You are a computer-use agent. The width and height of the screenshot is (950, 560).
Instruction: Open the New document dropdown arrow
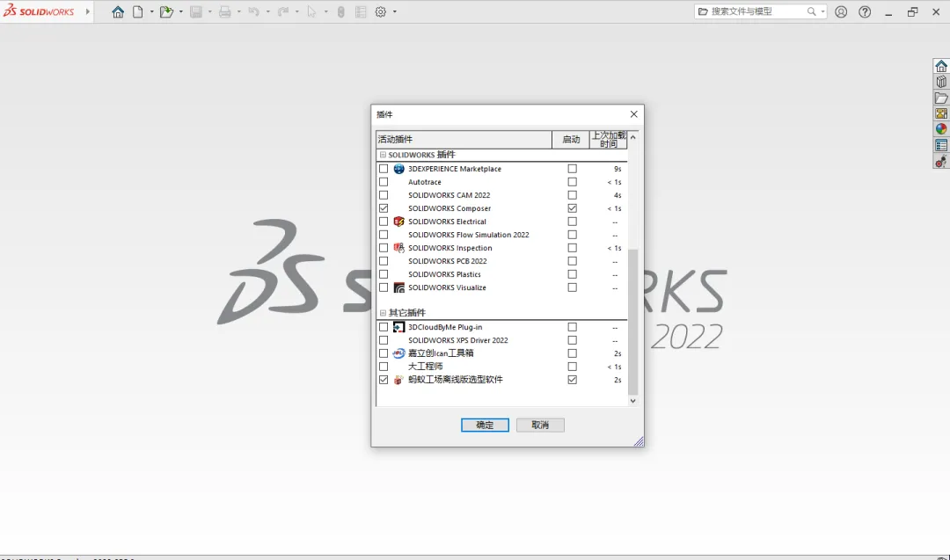[151, 11]
